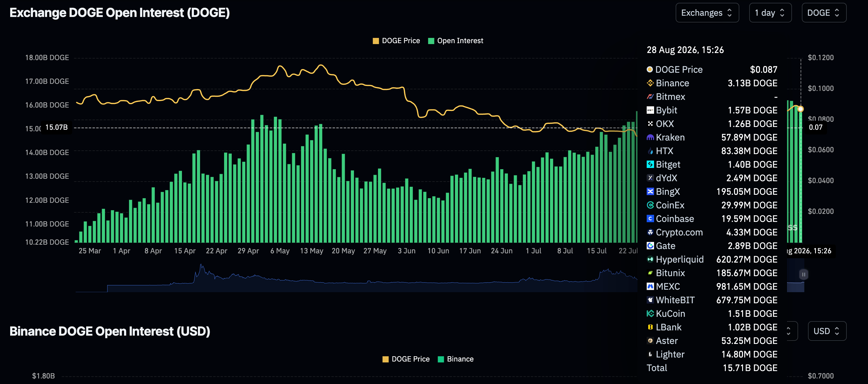Click the Crypto.com logo icon in the tooltip
868x384 pixels.
coord(650,232)
